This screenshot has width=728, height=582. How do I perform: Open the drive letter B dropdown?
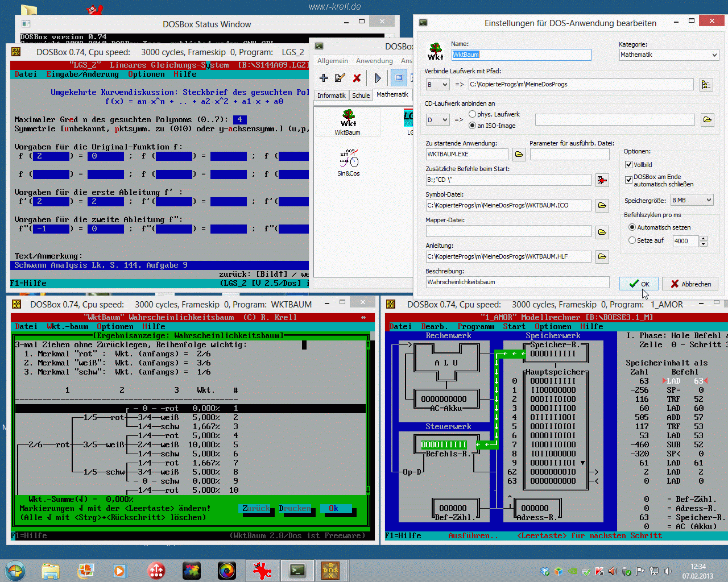point(438,85)
